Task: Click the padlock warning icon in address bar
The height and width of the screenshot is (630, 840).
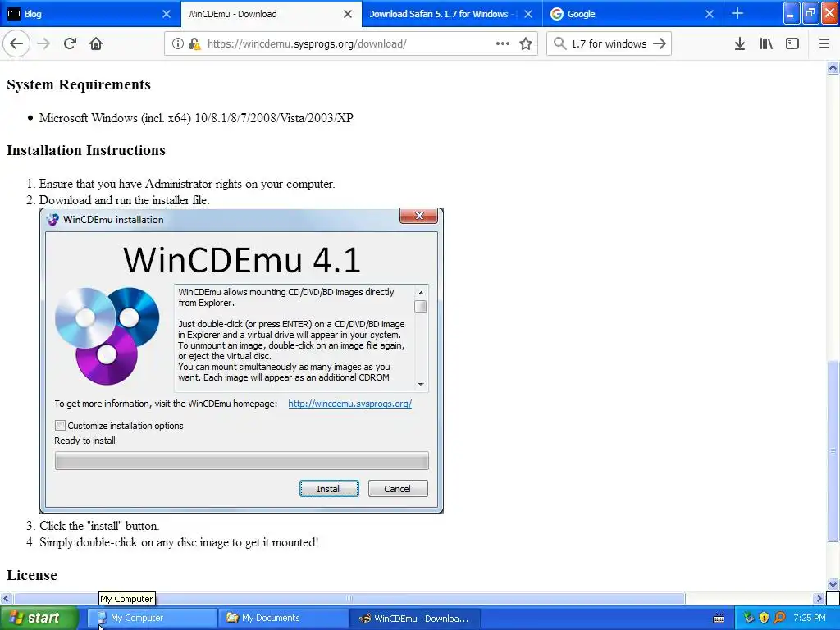Action: (x=195, y=43)
